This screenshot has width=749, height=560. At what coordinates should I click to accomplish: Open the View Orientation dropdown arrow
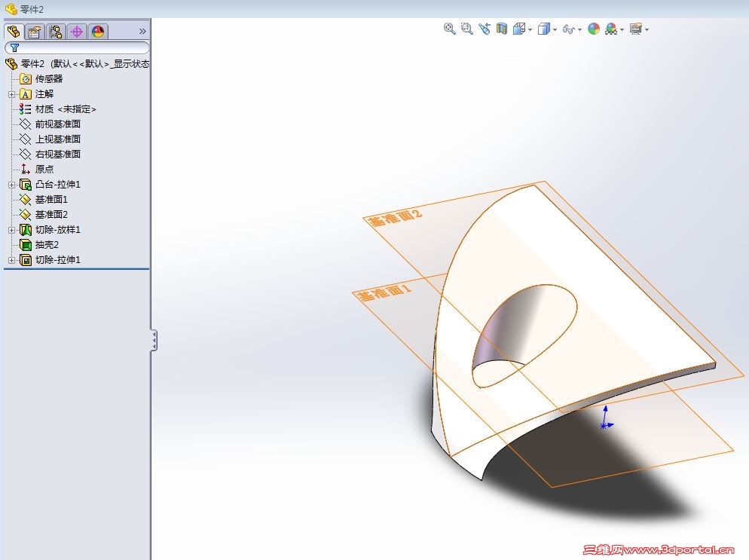click(530, 29)
